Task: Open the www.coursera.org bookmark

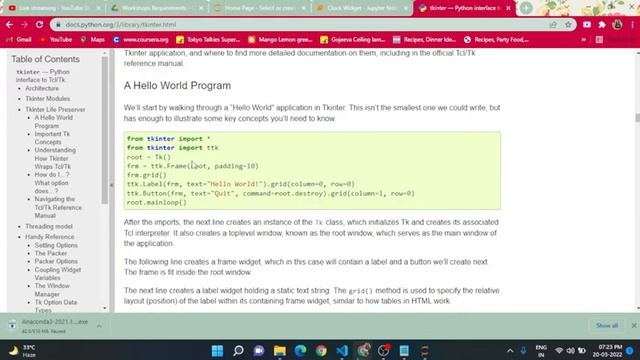Action: coord(141,40)
